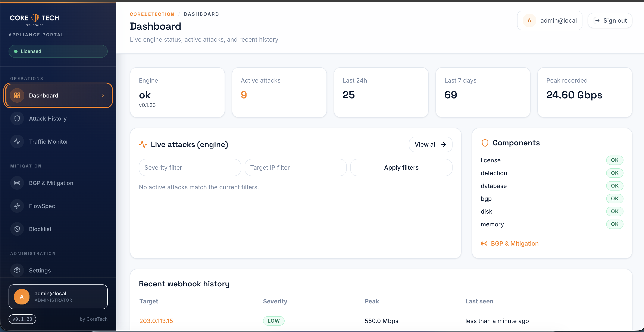This screenshot has height=332, width=644.
Task: Click the Settings gear icon
Action: (17, 270)
